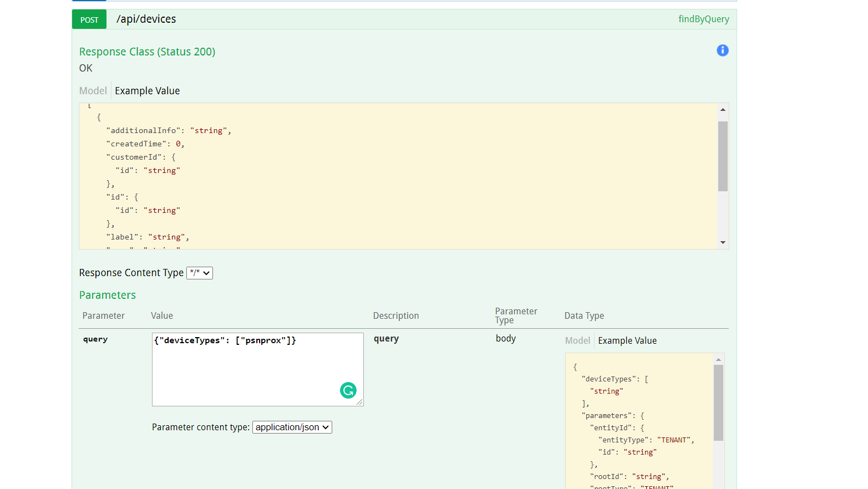Screen dimensions: 868x489
Task: Click the green POST method badge
Action: click(x=89, y=19)
